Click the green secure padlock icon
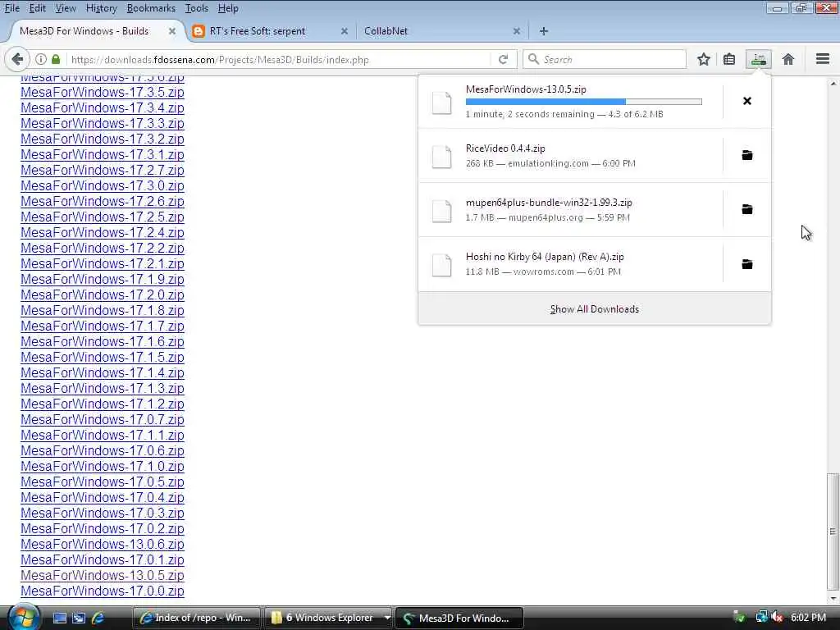Image resolution: width=840 pixels, height=630 pixels. (56, 59)
